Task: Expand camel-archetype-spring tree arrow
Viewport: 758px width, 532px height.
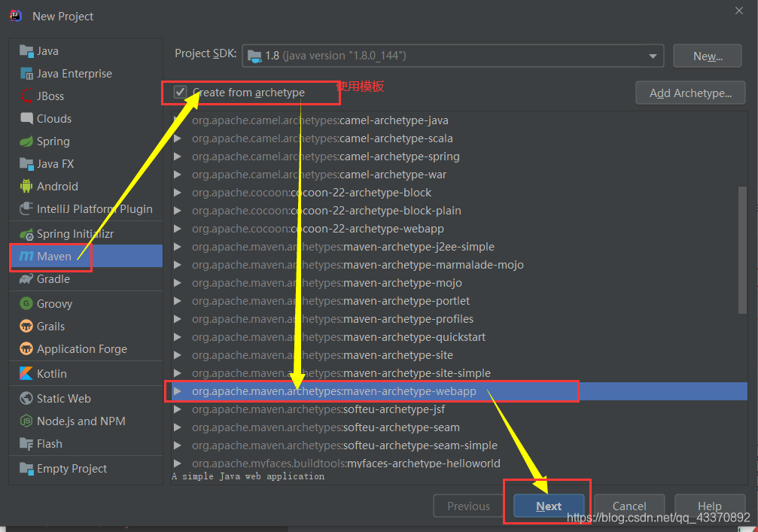Action: [x=178, y=156]
